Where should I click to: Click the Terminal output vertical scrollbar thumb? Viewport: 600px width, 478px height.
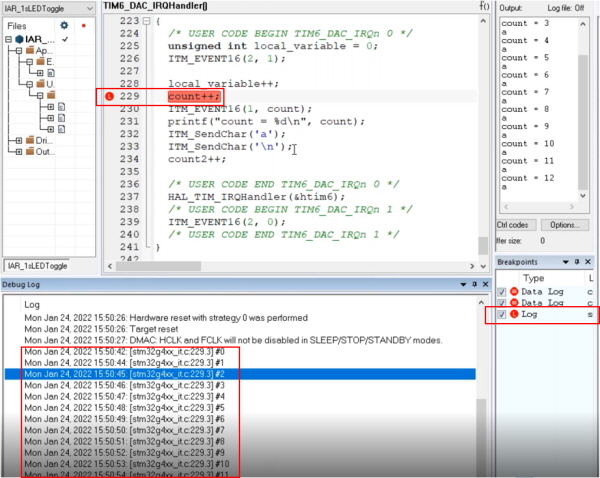click(582, 122)
